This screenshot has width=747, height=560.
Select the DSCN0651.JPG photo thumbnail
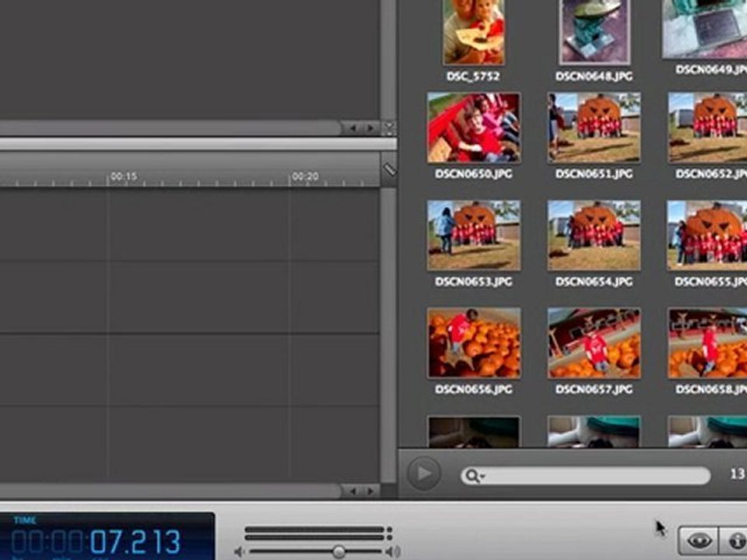(594, 128)
